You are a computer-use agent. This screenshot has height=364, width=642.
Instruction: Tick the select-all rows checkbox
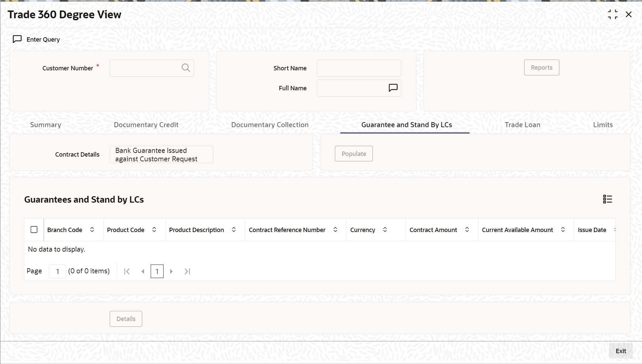34,230
